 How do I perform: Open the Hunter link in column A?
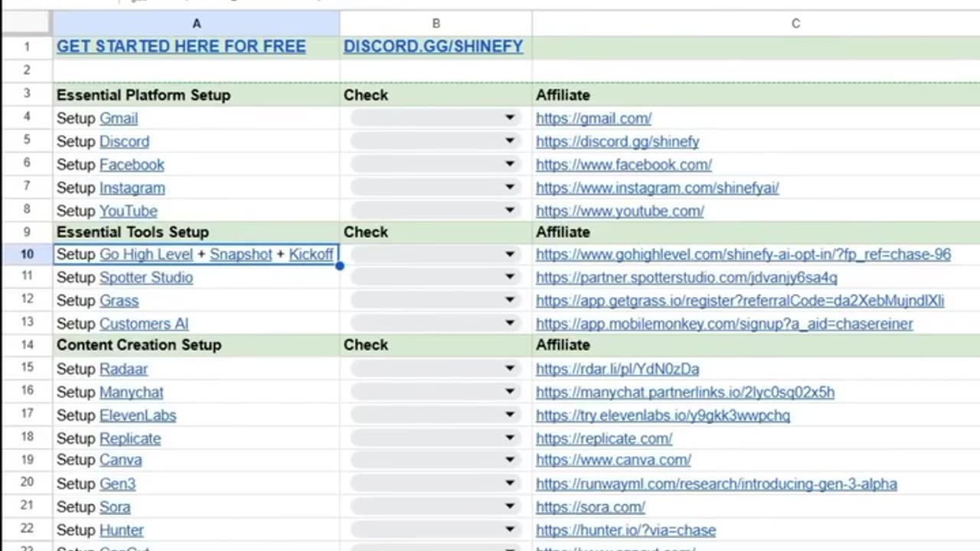(x=121, y=530)
